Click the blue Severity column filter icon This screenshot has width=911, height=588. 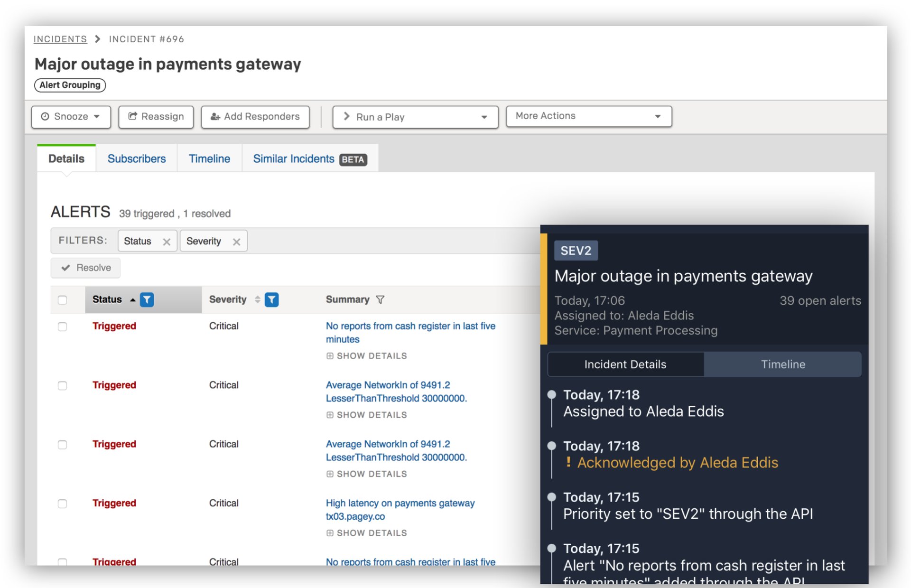pyautogui.click(x=271, y=299)
